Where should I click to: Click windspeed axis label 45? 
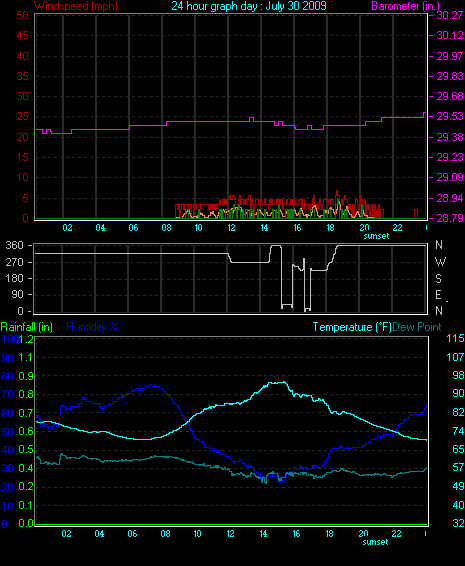coord(22,35)
